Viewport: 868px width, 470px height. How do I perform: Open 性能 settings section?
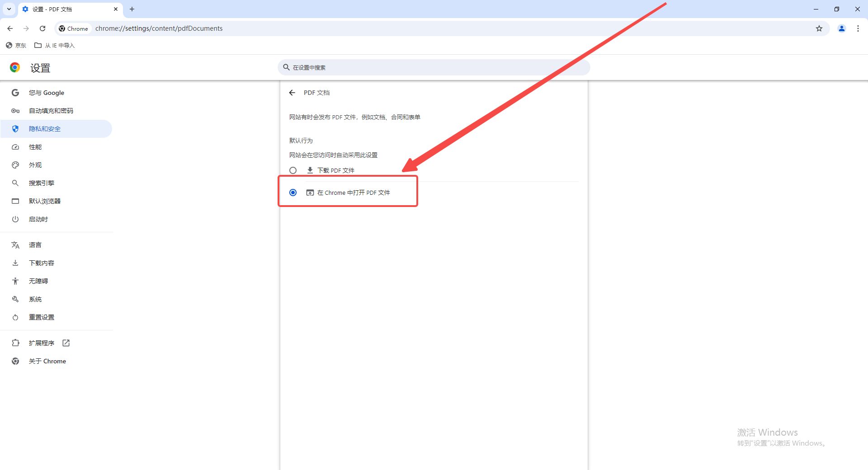(57, 147)
